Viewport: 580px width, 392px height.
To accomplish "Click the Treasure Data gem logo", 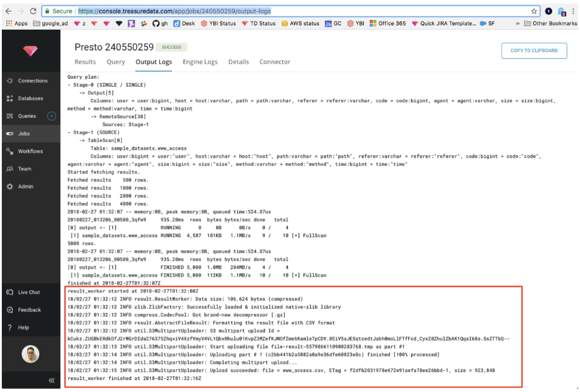I will click(30, 52).
